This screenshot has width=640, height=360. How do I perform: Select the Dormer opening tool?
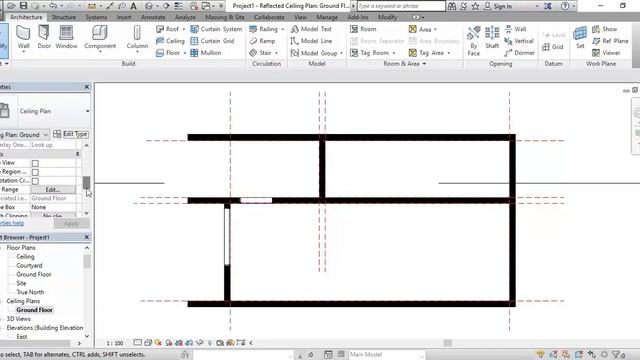[x=520, y=53]
